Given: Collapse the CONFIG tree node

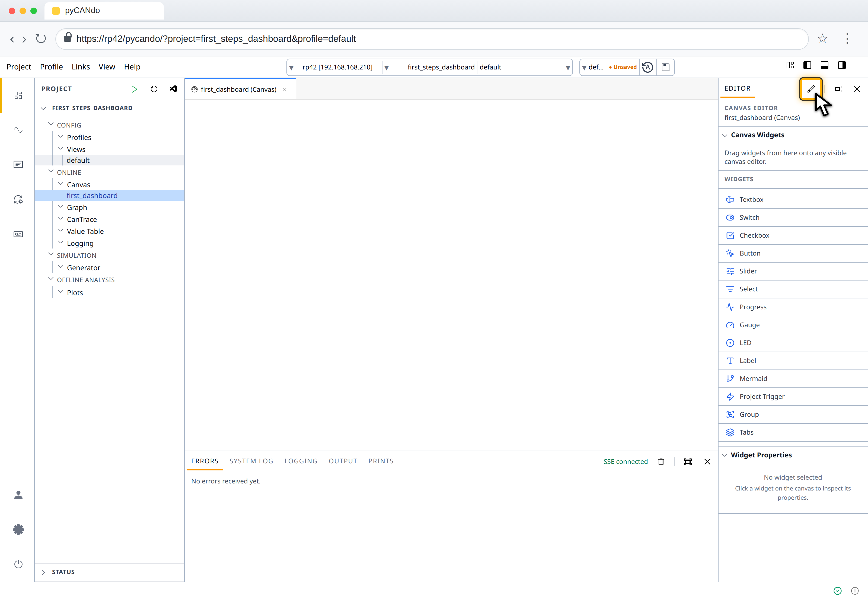Looking at the screenshot, I should click(x=51, y=125).
